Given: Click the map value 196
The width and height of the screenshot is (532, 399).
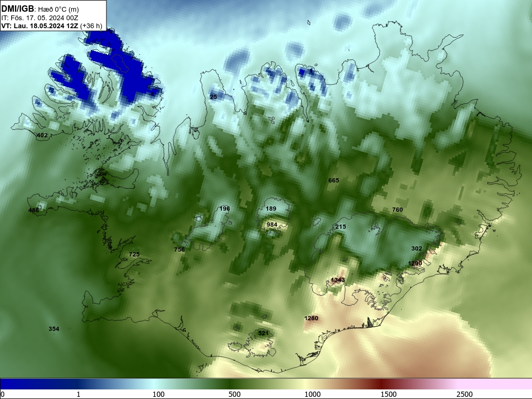Looking at the screenshot, I should click(x=225, y=209).
